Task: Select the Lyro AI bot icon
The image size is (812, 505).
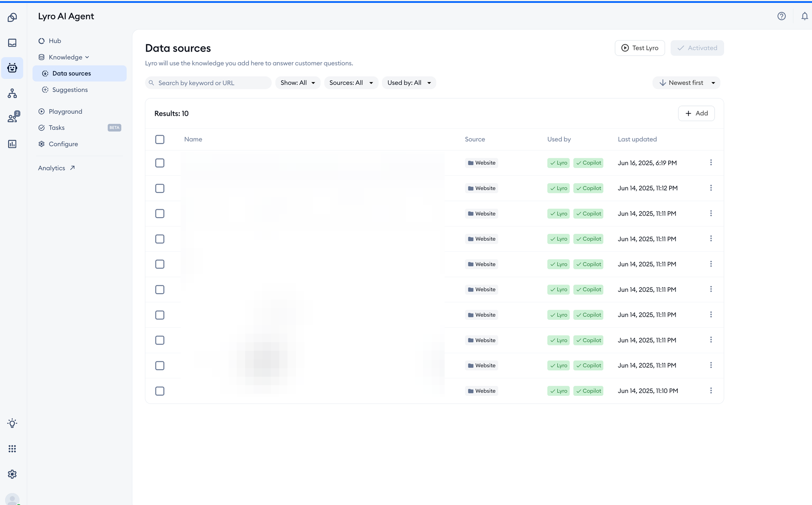Action: coord(12,68)
